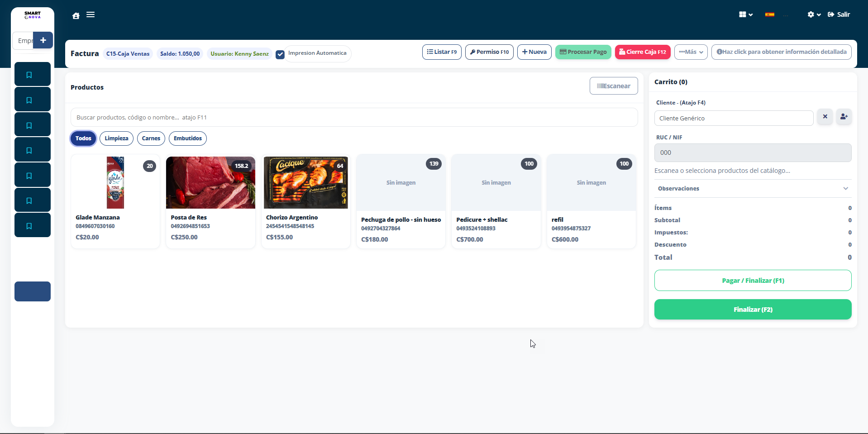Click the product search input field
The width and height of the screenshot is (868, 434).
354,117
